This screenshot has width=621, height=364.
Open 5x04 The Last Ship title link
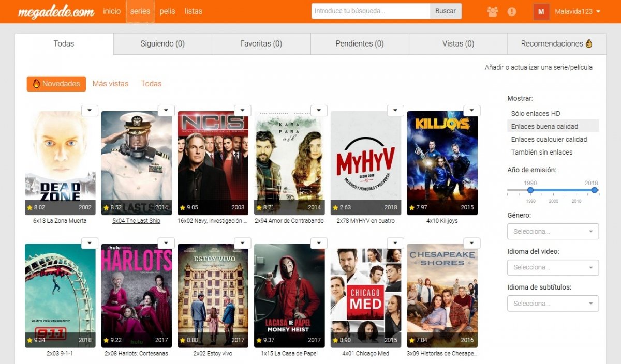coord(136,221)
